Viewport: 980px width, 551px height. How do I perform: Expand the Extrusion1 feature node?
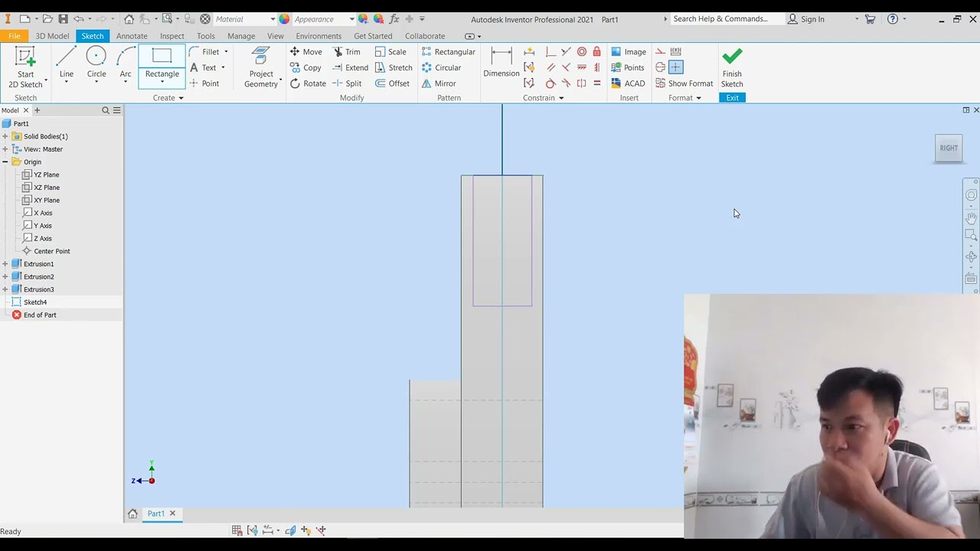[x=5, y=264]
